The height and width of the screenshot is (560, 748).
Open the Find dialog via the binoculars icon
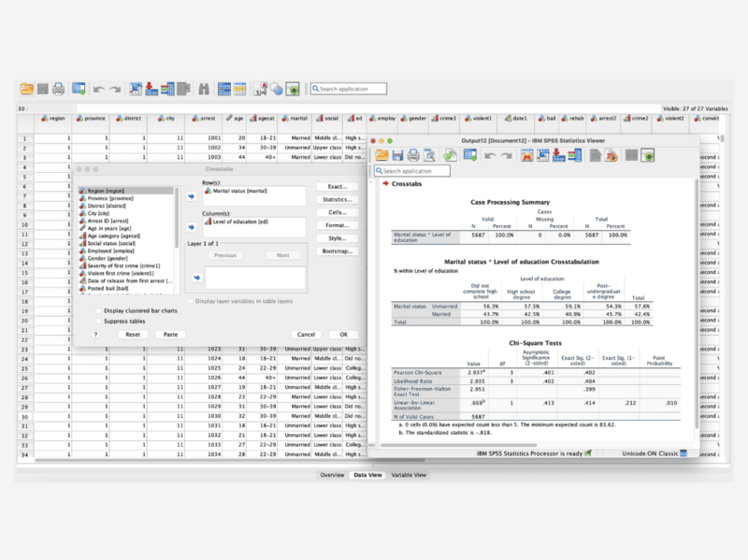[204, 88]
